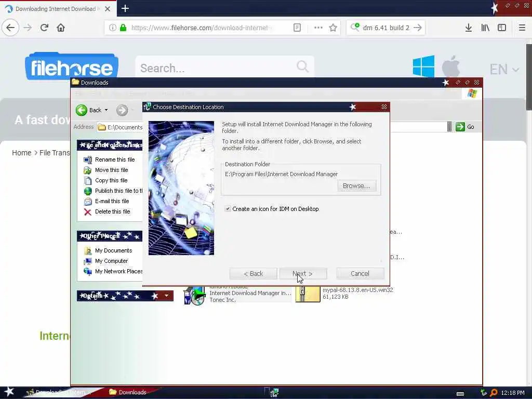Image resolution: width=532 pixels, height=399 pixels.
Task: Show site information icon in address bar
Action: [113, 28]
